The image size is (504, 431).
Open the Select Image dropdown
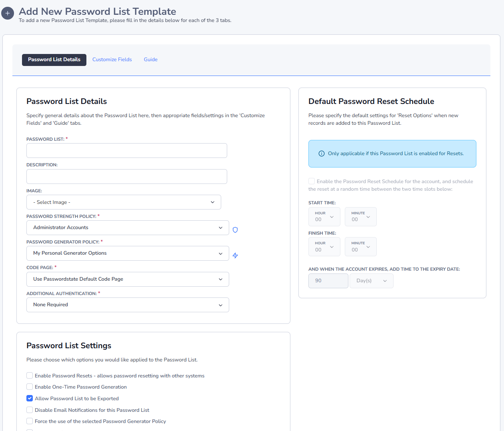[124, 202]
